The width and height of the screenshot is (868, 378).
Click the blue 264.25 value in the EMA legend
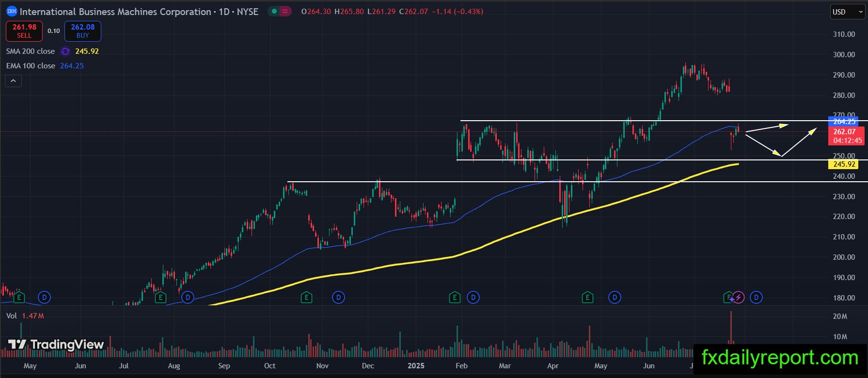[x=72, y=66]
